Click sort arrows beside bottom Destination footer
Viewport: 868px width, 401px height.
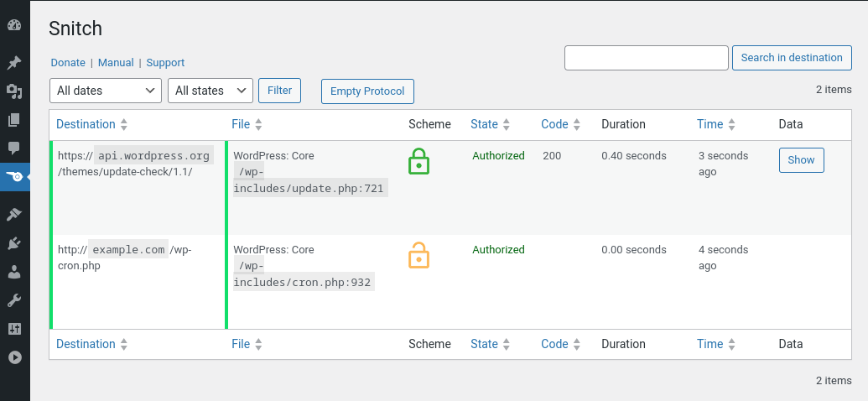point(124,345)
